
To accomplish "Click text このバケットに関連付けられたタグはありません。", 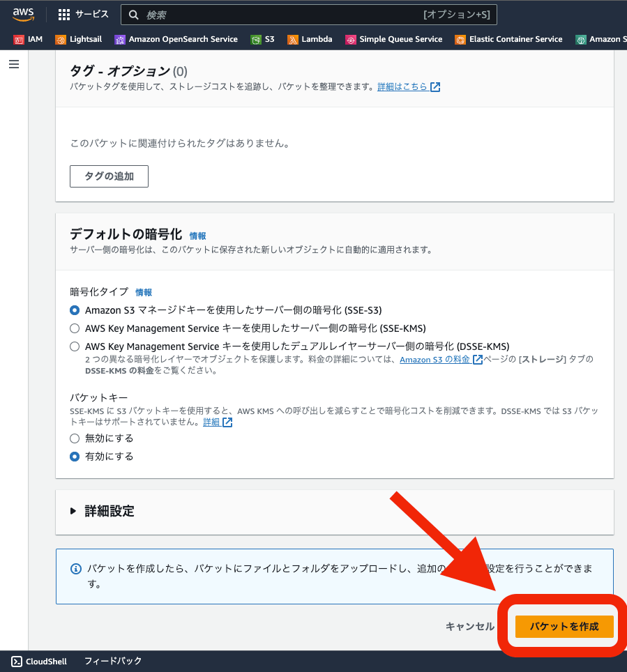I will click(181, 143).
